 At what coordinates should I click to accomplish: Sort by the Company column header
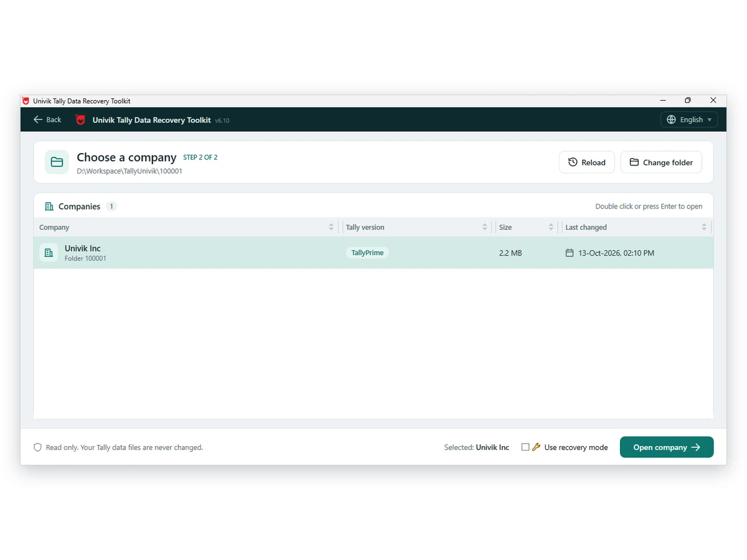[187, 227]
